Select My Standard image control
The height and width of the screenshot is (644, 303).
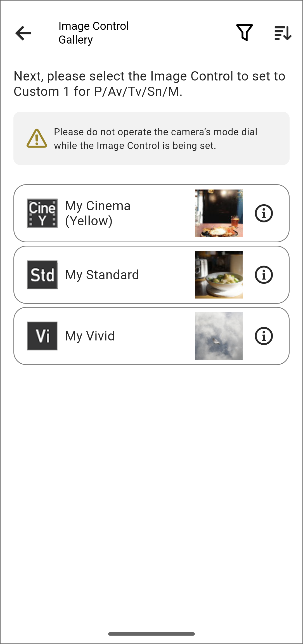click(102, 275)
